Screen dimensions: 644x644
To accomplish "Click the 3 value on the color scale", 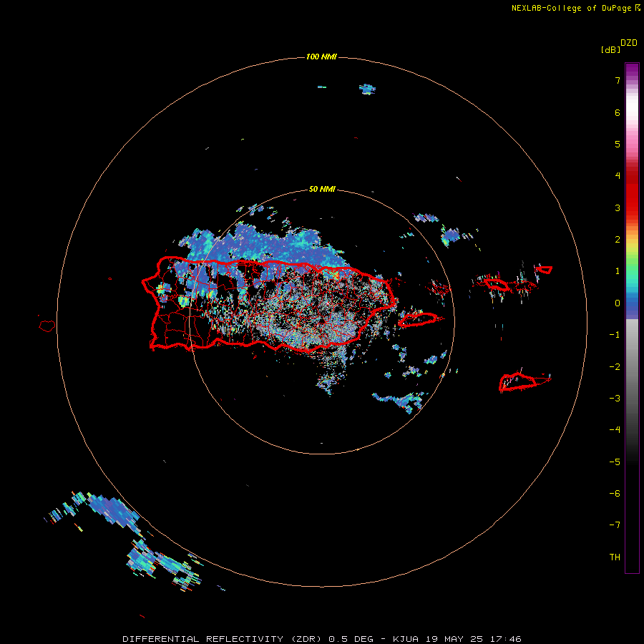I will coord(618,208).
